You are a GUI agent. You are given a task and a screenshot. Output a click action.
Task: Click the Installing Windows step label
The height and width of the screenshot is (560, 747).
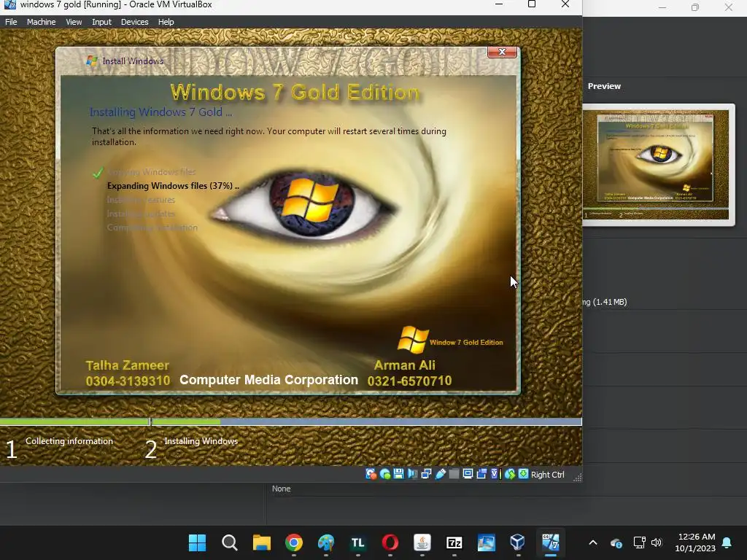201,441
